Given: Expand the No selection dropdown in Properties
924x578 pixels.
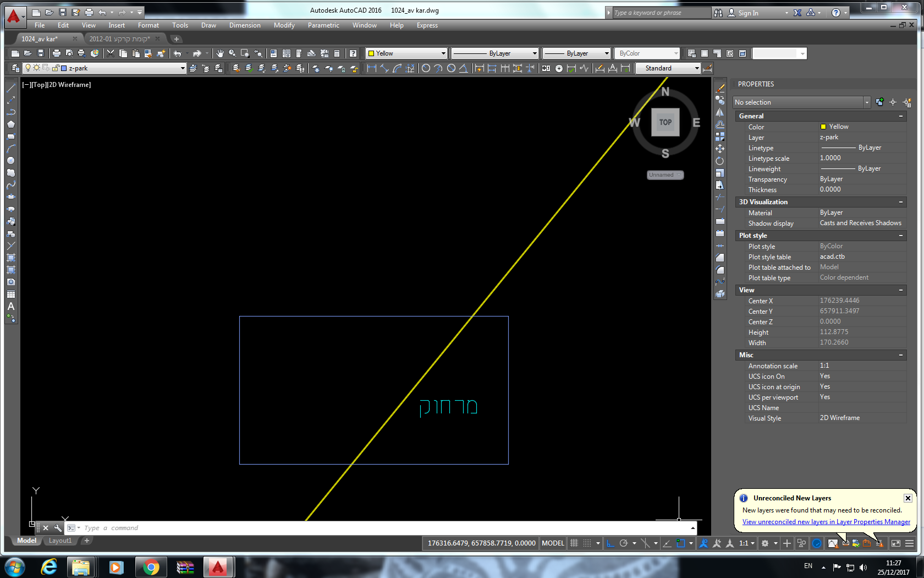Looking at the screenshot, I should coord(867,102).
